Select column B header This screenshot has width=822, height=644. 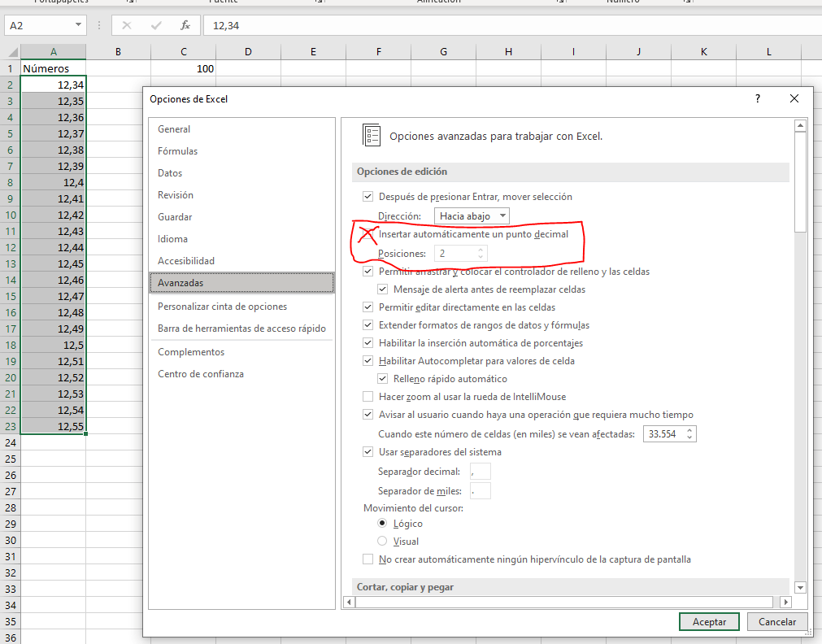pos(118,52)
